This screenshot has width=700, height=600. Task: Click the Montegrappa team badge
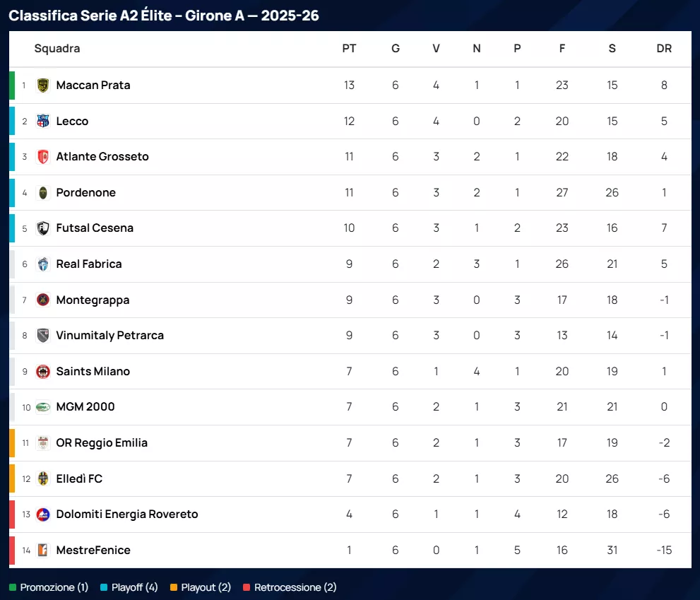pos(43,300)
